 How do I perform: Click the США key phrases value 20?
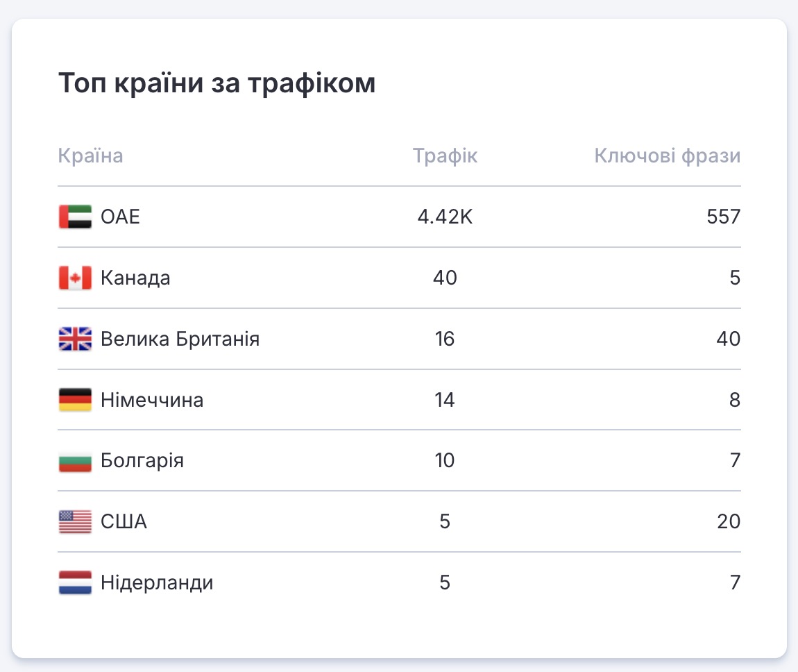(729, 522)
